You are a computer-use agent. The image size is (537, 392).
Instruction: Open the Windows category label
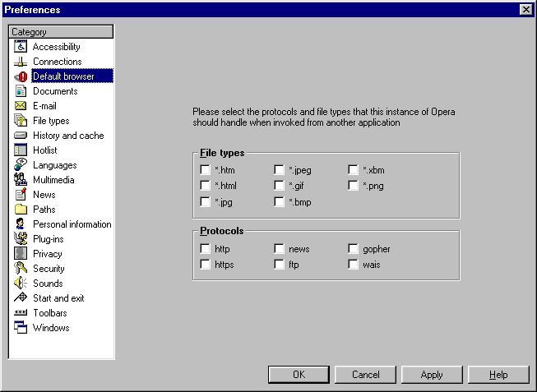51,328
